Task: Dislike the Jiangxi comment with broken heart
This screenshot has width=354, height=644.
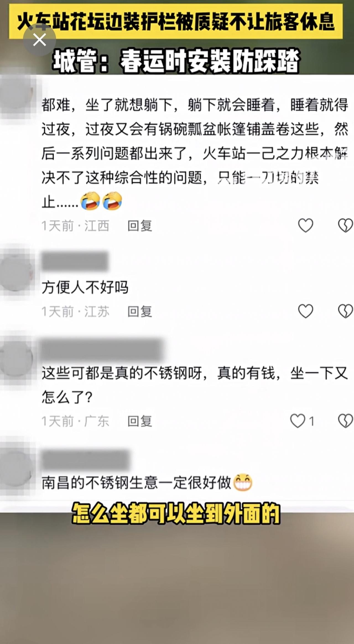Action: (x=345, y=225)
